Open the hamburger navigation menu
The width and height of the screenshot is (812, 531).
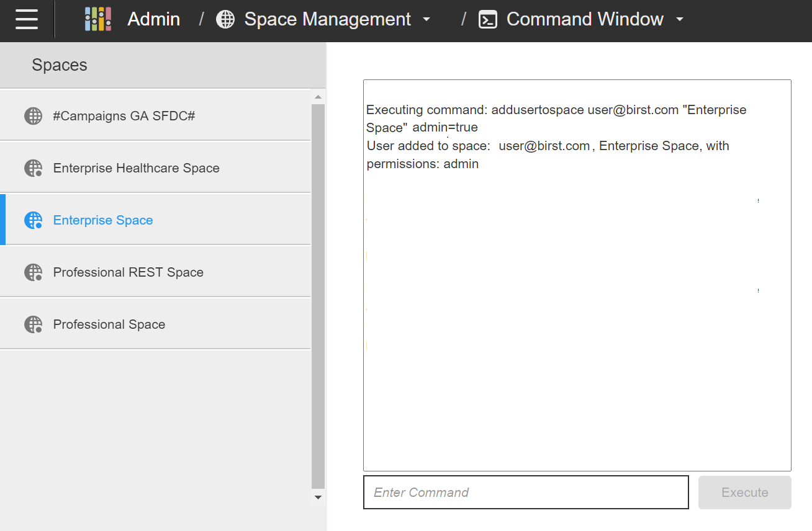[x=27, y=19]
